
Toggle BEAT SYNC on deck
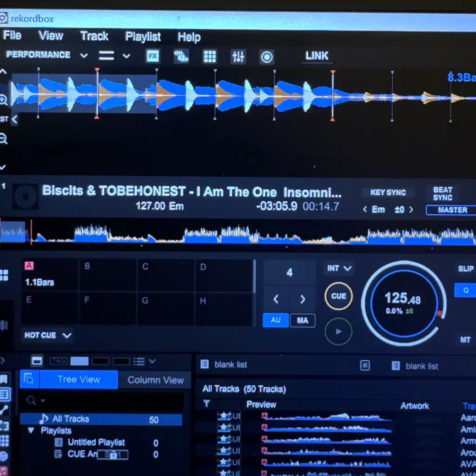(x=443, y=193)
